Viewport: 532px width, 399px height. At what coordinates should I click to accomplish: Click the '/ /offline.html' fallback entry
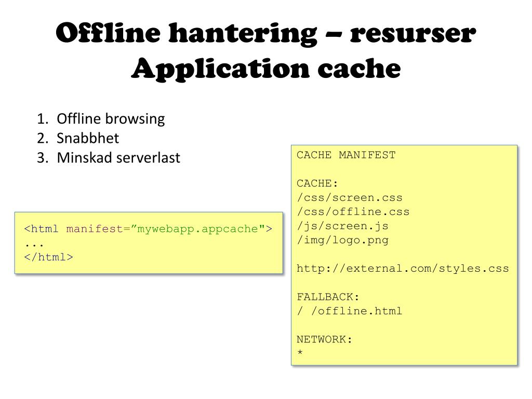350,311
